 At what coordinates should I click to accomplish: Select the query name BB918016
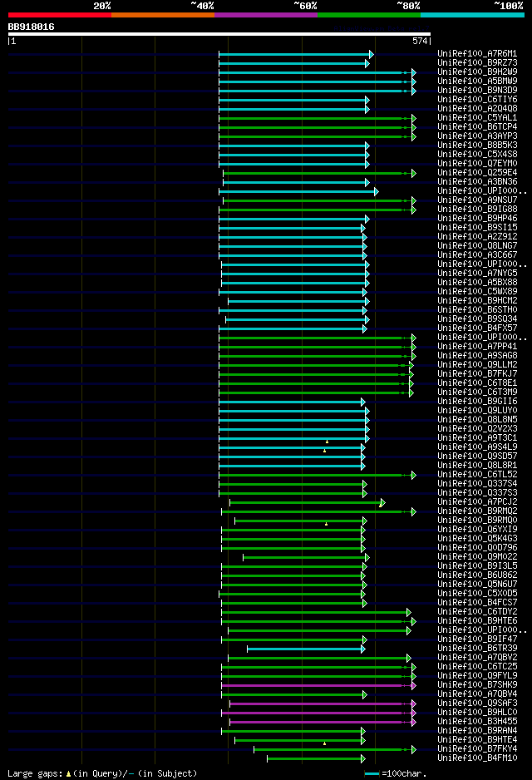[x=31, y=27]
